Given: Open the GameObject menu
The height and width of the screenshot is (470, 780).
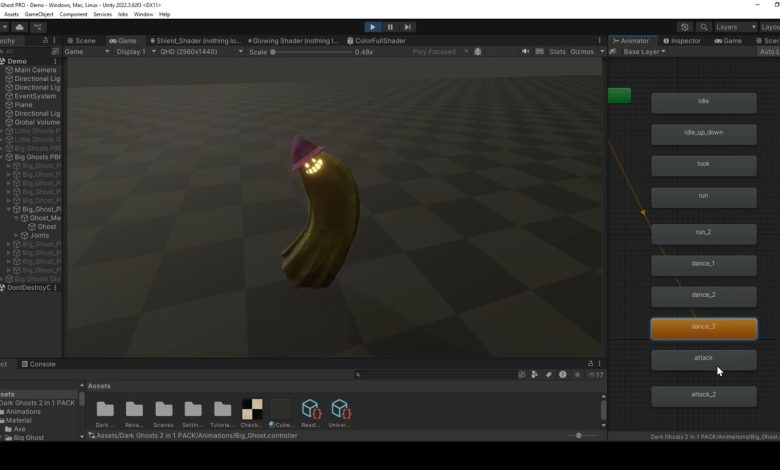Looking at the screenshot, I should pyautogui.click(x=40, y=14).
